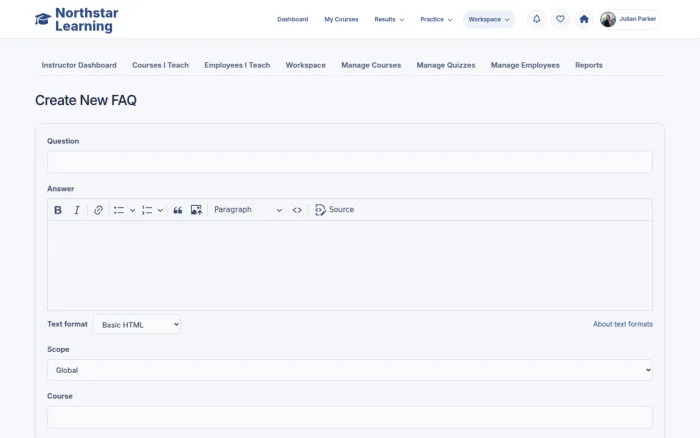Image resolution: width=700 pixels, height=438 pixels.
Task: Click the Julian Parker user name
Action: tap(638, 19)
